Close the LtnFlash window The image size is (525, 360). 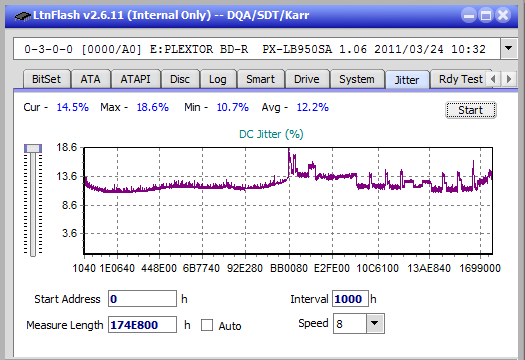pyautogui.click(x=503, y=15)
